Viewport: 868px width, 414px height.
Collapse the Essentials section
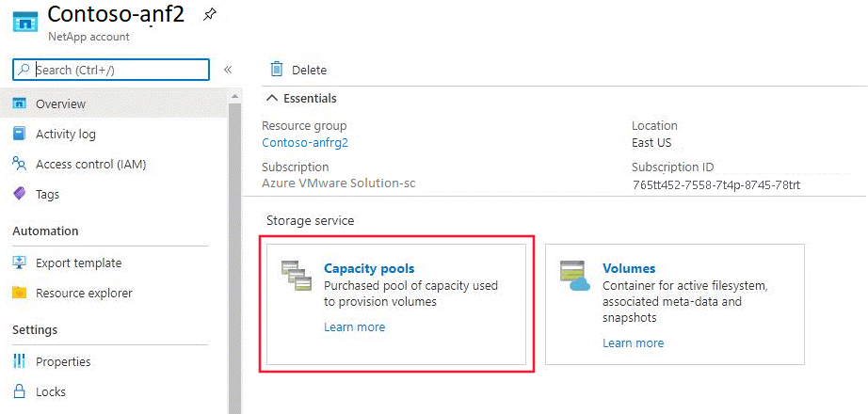coord(272,98)
